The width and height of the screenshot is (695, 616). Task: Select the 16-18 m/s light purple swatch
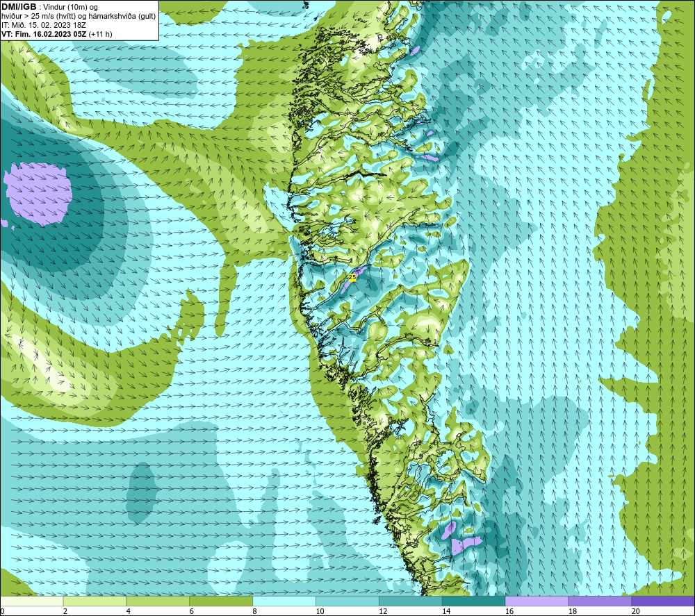coord(537,601)
